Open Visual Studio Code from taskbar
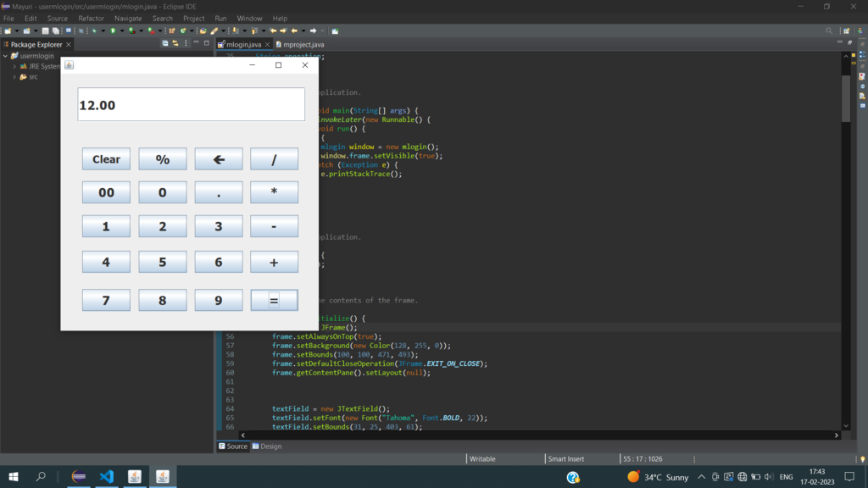This screenshot has width=868, height=488. [106, 477]
